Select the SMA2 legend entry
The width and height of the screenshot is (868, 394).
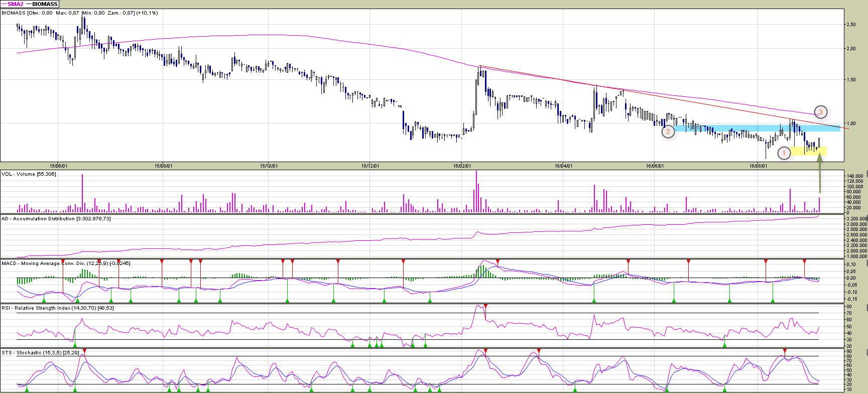click(15, 4)
